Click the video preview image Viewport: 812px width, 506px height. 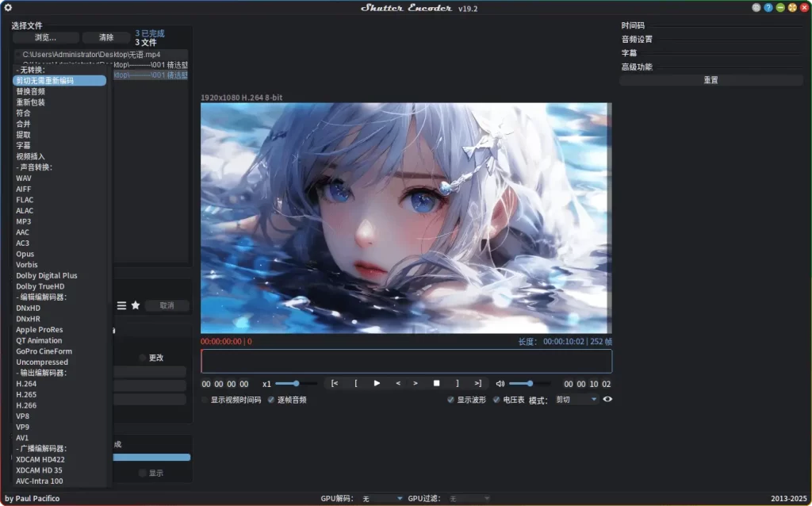[x=406, y=218]
